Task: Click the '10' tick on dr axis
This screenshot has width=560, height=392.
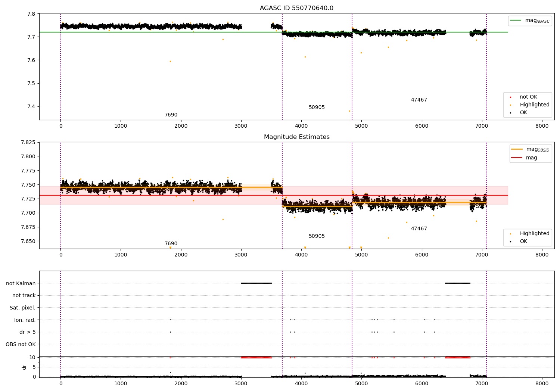Action: point(32,358)
